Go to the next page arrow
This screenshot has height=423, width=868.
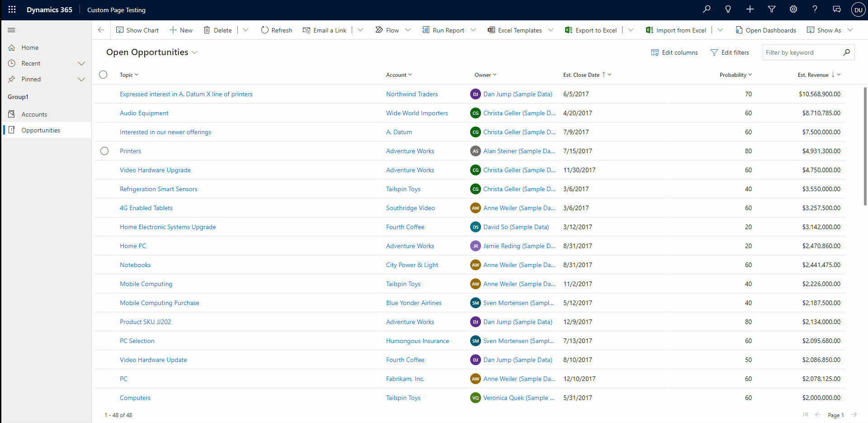point(854,415)
